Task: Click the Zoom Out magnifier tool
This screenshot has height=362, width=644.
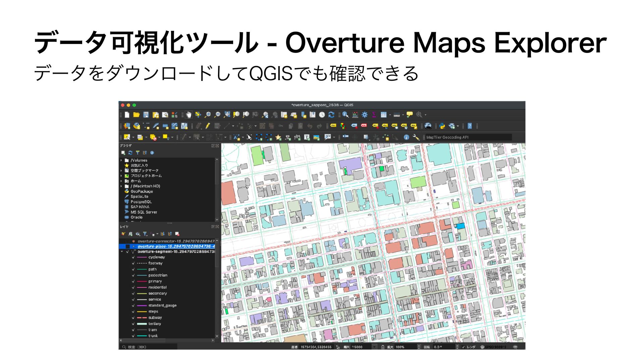Action: click(x=217, y=115)
